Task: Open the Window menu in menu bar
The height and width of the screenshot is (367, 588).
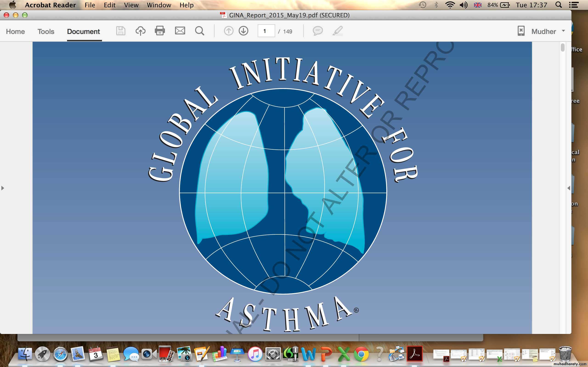Action: (159, 5)
